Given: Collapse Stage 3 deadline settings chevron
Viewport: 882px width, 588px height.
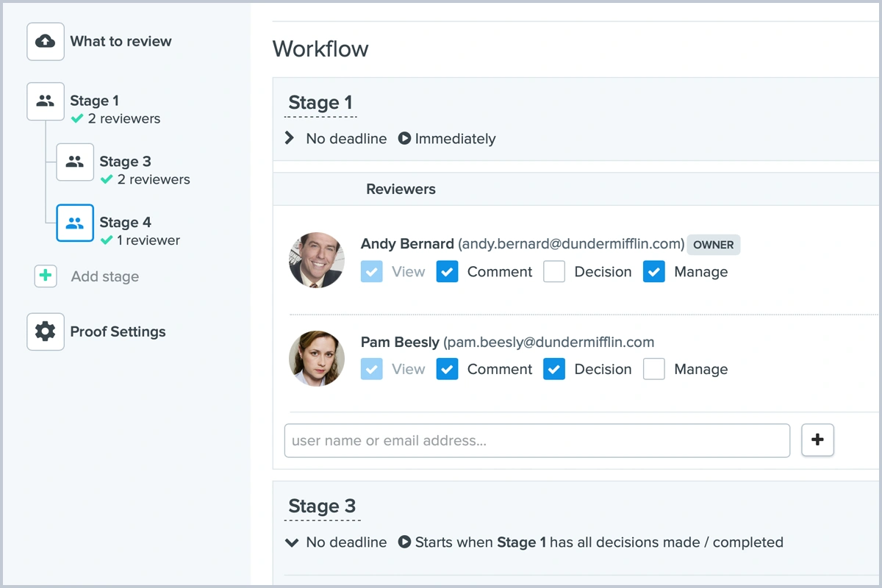Looking at the screenshot, I should 292,542.
